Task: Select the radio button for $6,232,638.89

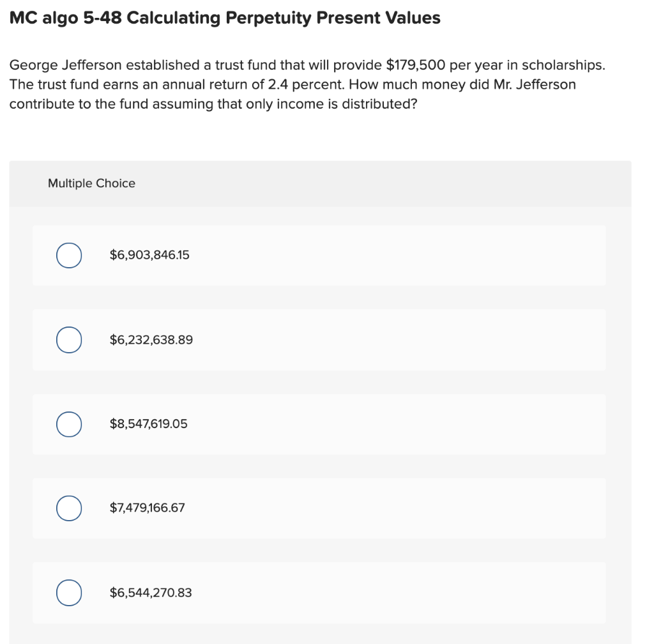Action: tap(68, 339)
